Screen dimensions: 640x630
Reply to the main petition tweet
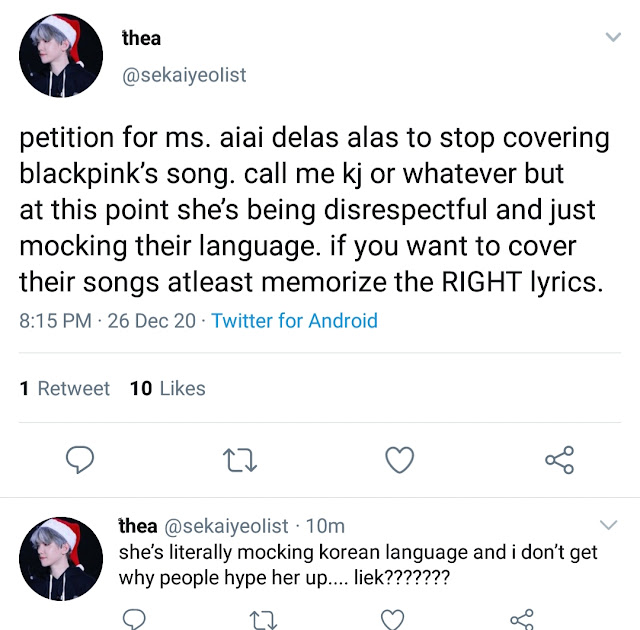point(80,460)
